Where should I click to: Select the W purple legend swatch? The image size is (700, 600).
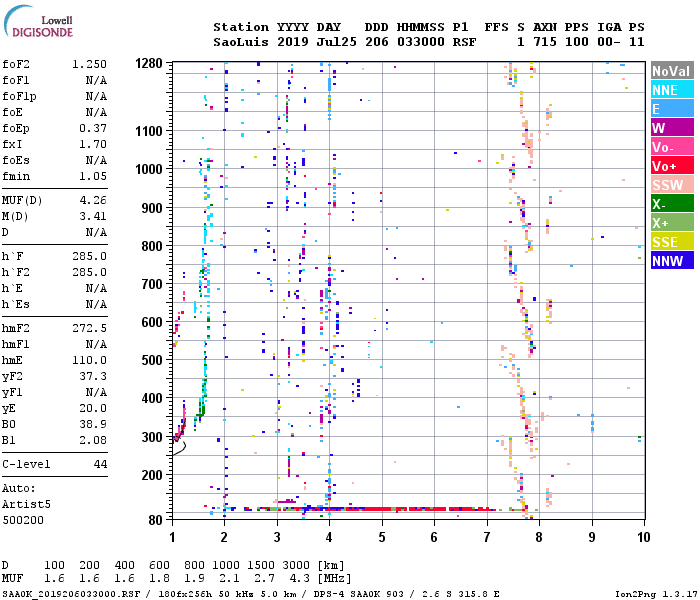tap(672, 128)
